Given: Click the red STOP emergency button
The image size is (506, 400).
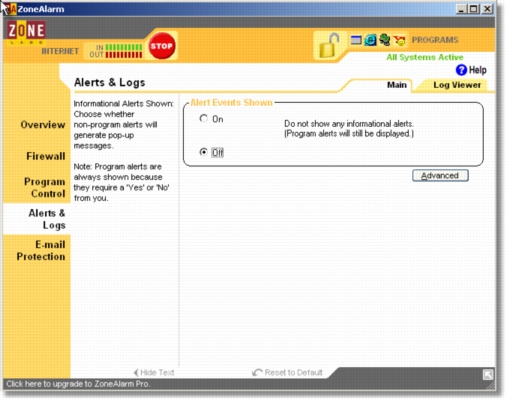Looking at the screenshot, I should (161, 46).
